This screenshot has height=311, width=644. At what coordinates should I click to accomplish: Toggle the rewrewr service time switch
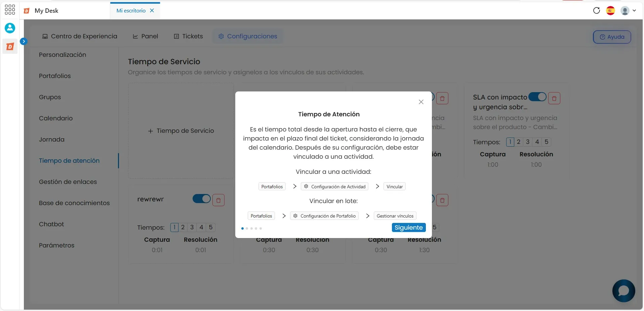coord(201,199)
